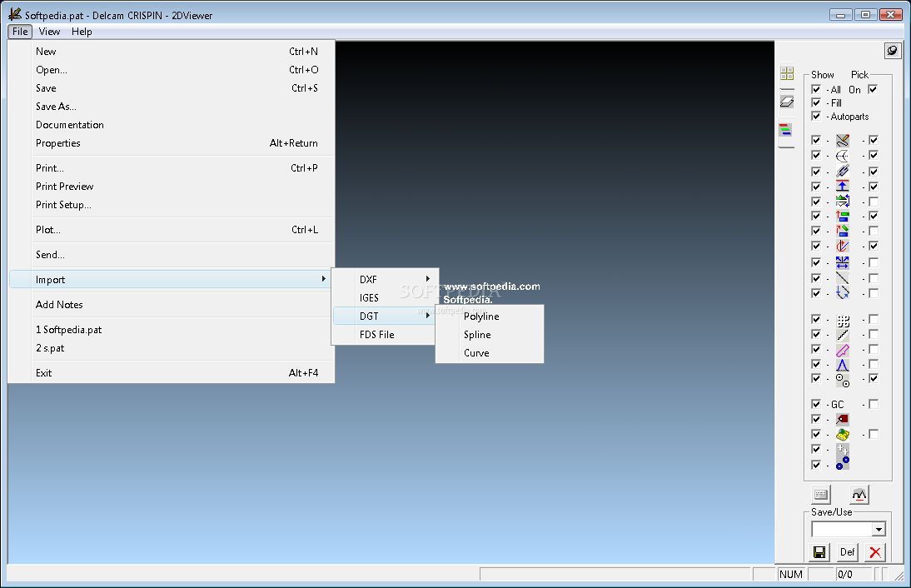
Task: Select New from the File menu
Action: [172, 51]
